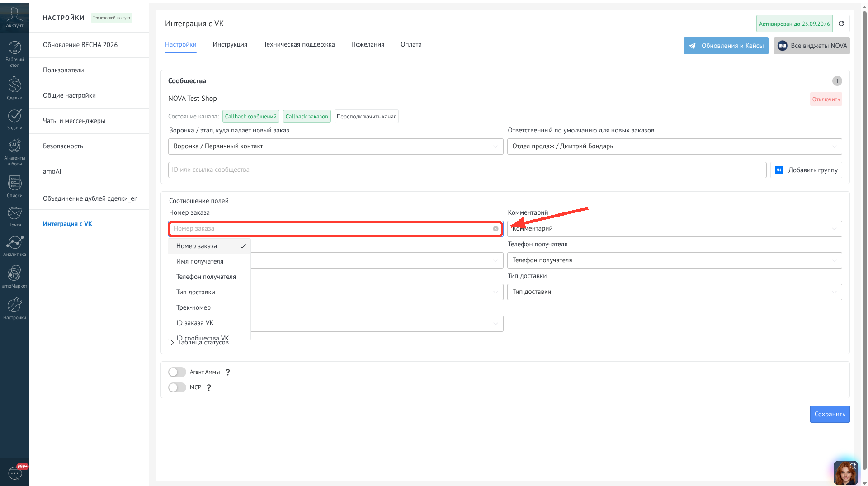Image resolution: width=868 pixels, height=486 pixels.
Task: Click the Отключить button for NOVA Test Shop
Action: (826, 99)
